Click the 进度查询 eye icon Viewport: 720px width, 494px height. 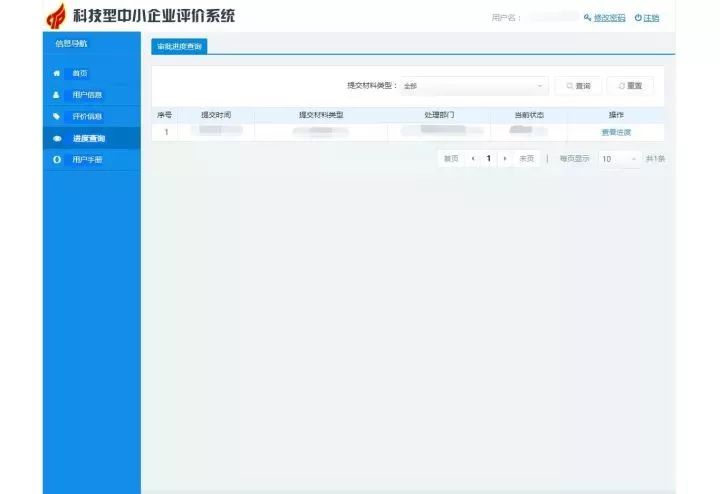[x=56, y=138]
